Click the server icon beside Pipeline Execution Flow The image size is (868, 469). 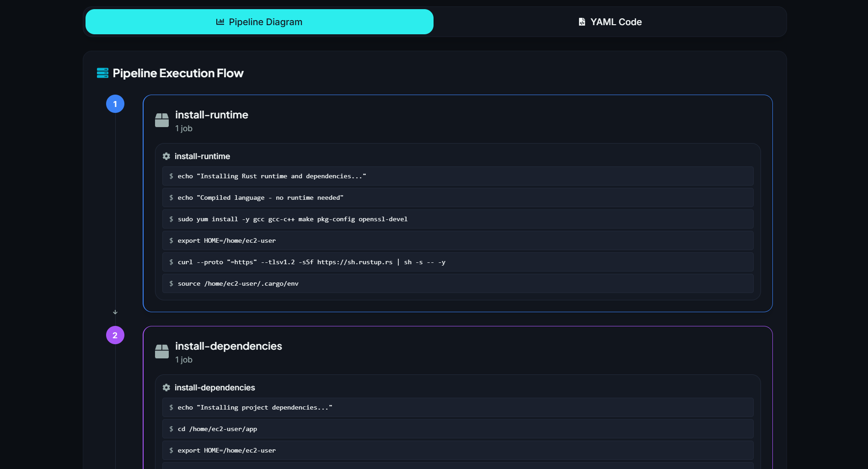click(102, 73)
